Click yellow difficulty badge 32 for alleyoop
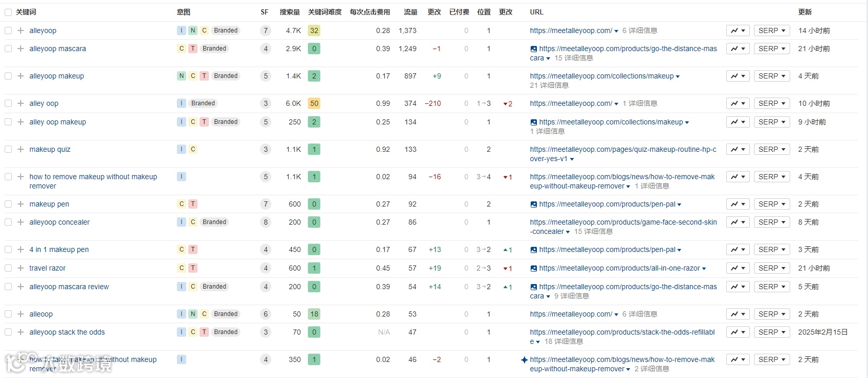Screen dimensions: 868x378 click(314, 30)
